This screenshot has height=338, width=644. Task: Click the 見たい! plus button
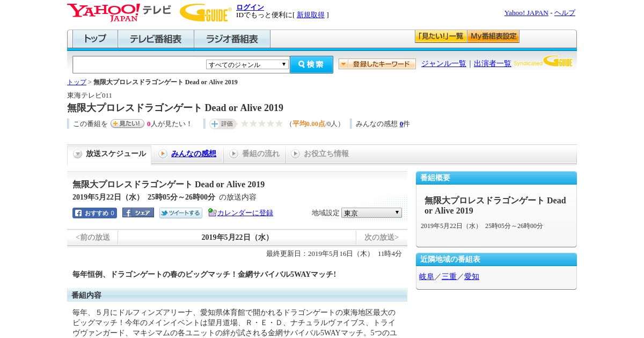[127, 123]
